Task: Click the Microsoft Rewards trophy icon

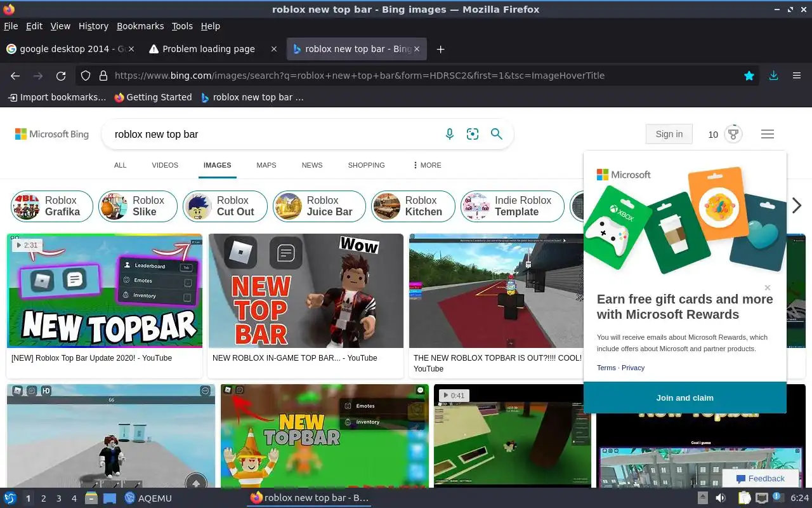Action: click(733, 134)
